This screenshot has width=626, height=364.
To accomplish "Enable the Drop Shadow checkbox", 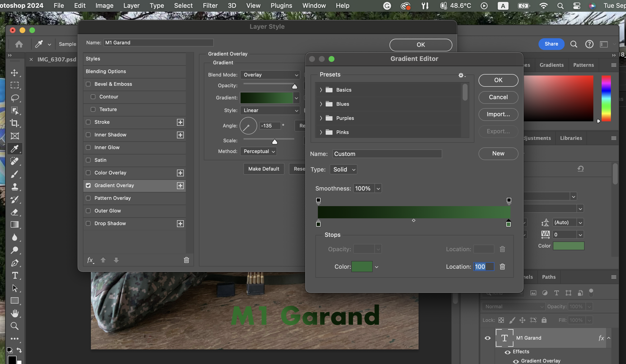I will click(88, 223).
